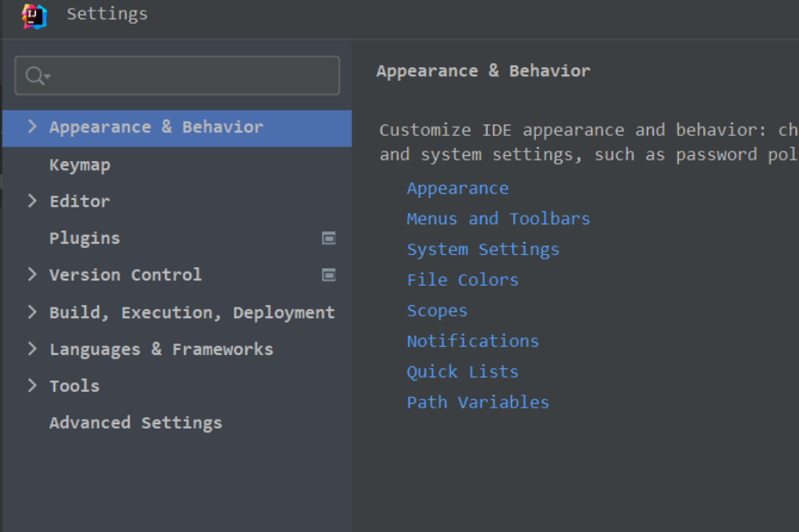Select Advanced Settings in sidebar
Viewport: 799px width, 532px height.
pos(136,422)
